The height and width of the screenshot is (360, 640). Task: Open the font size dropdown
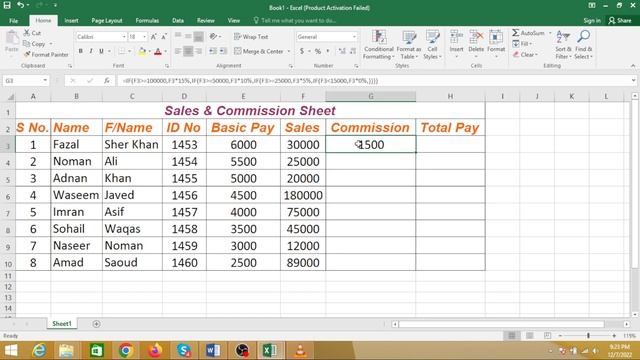click(x=144, y=37)
